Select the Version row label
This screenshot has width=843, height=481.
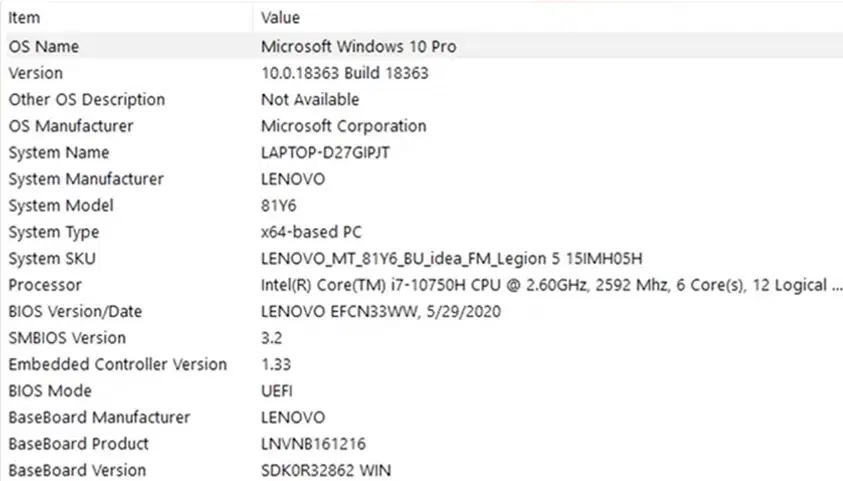(35, 73)
